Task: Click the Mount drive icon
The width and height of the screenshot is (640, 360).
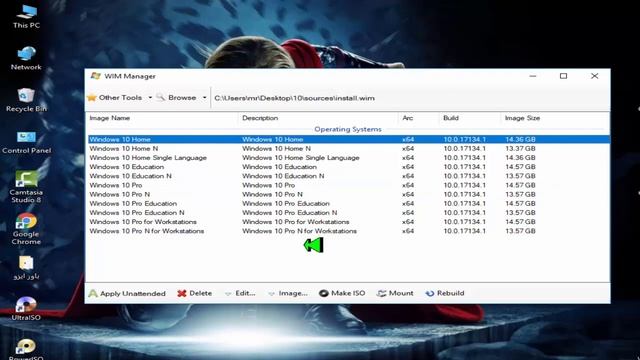Action: (x=382, y=293)
